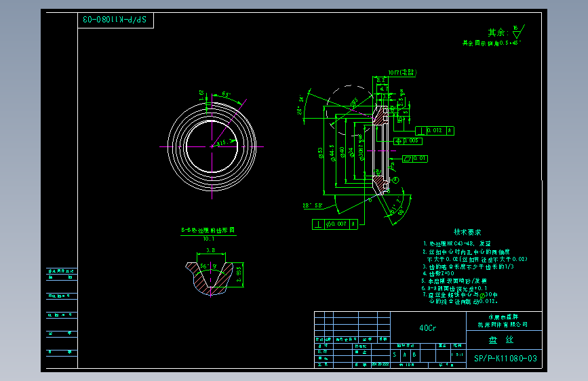Click the S stage cell in title block
Viewport: 588px width, 381px height.
coord(395,355)
